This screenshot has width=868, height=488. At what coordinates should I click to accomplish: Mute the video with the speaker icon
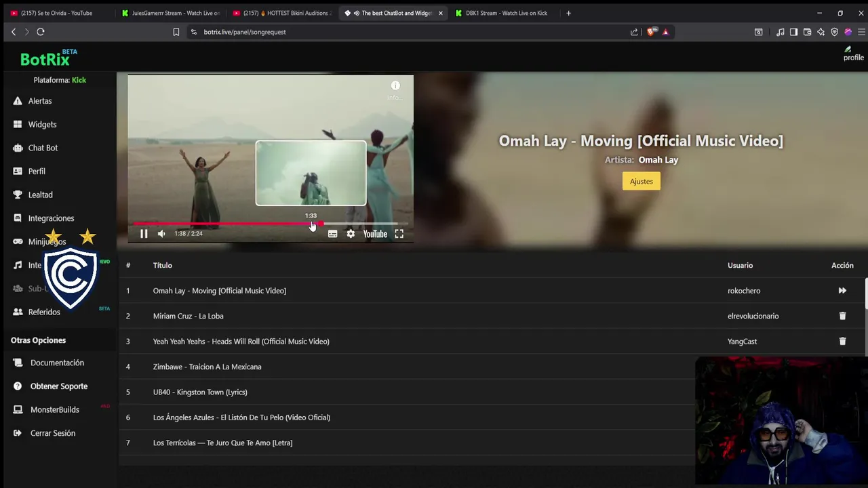coord(161,234)
